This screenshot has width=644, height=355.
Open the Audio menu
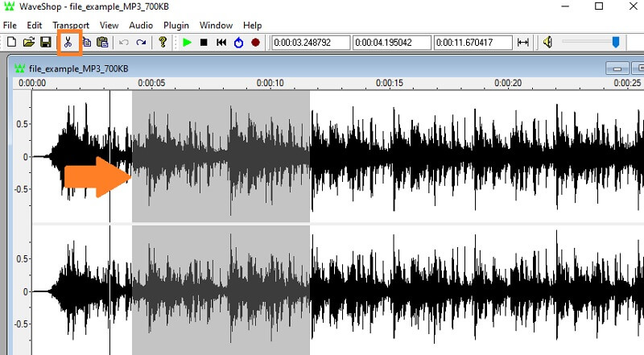pos(142,25)
